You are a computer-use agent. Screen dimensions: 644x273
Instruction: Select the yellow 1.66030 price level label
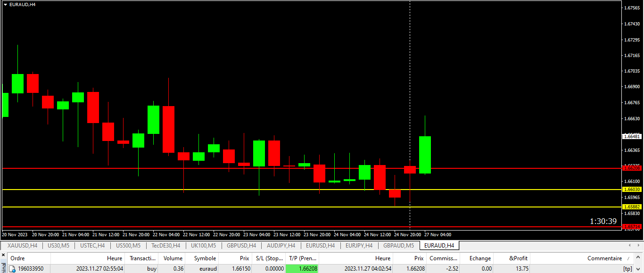[x=632, y=190]
